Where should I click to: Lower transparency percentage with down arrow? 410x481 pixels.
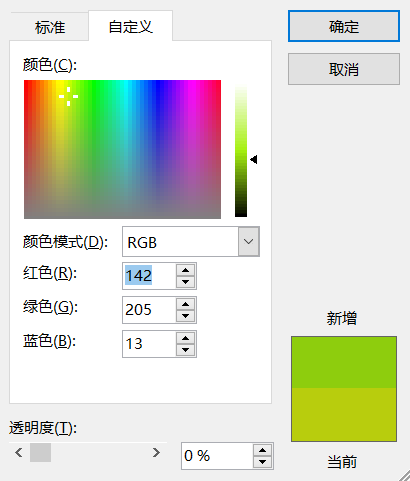click(x=263, y=462)
